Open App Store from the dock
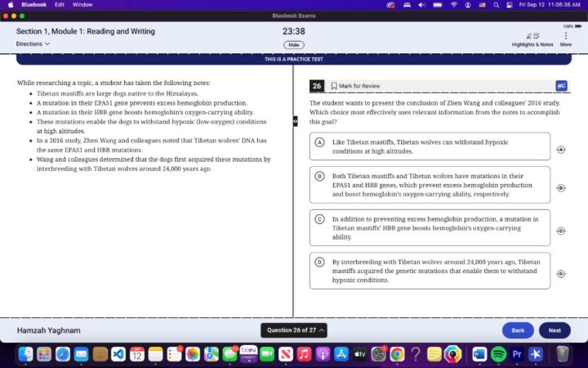588x368 pixels. [x=341, y=354]
